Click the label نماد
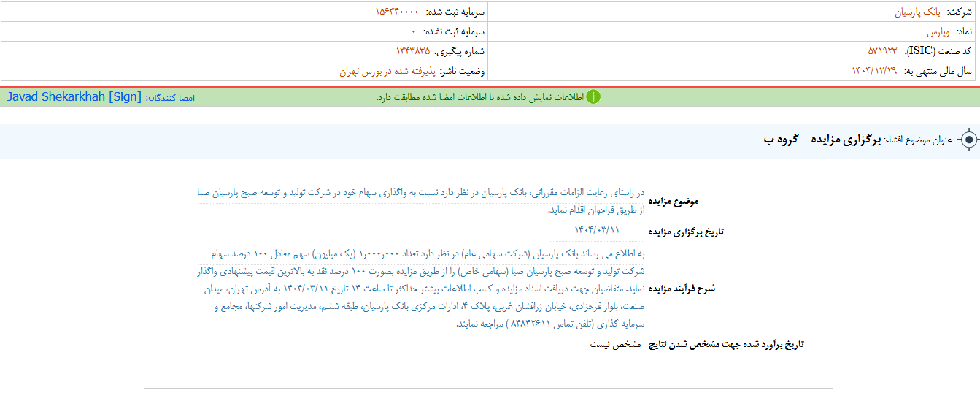Viewport: 980px width, 393px height. (x=964, y=32)
